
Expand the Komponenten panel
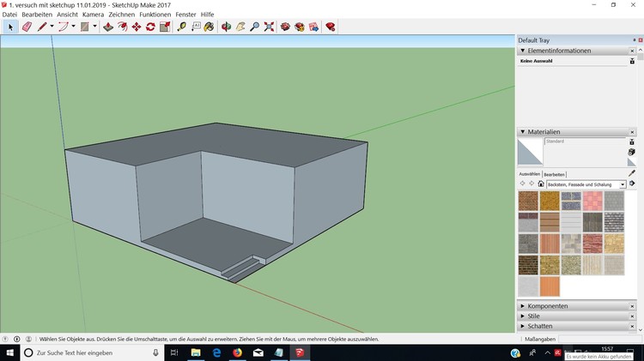click(522, 306)
